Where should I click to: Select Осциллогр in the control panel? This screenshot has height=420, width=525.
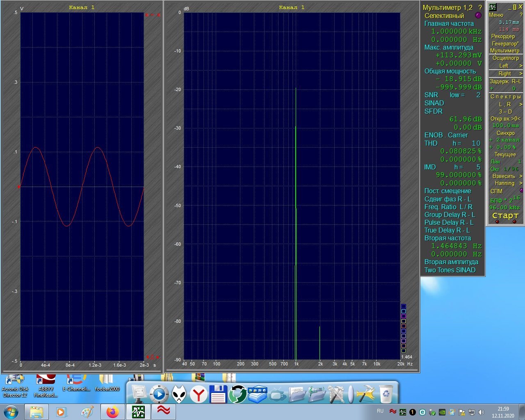506,58
